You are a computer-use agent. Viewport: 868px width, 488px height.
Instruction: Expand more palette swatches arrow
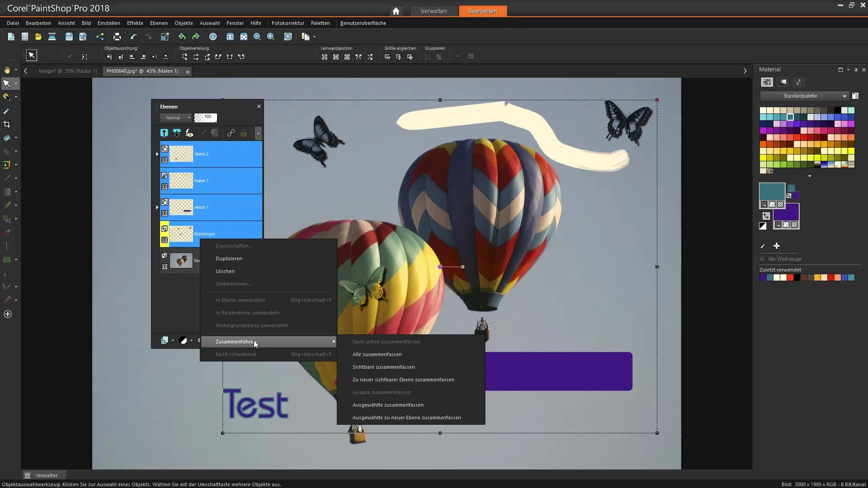810,176
